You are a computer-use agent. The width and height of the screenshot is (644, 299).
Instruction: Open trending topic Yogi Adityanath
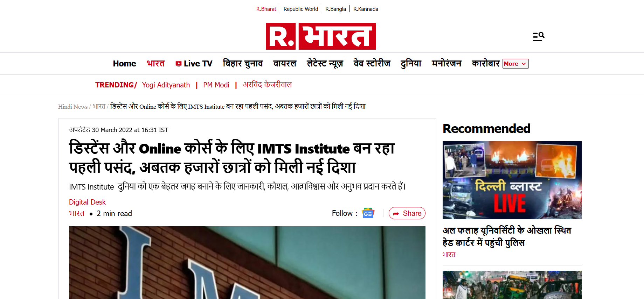(166, 85)
